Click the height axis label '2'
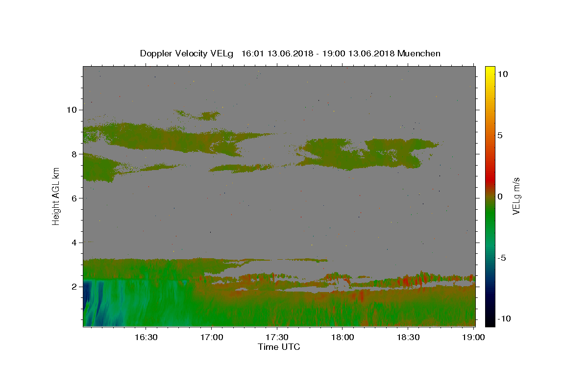The width and height of the screenshot is (588, 392). pos(74,287)
